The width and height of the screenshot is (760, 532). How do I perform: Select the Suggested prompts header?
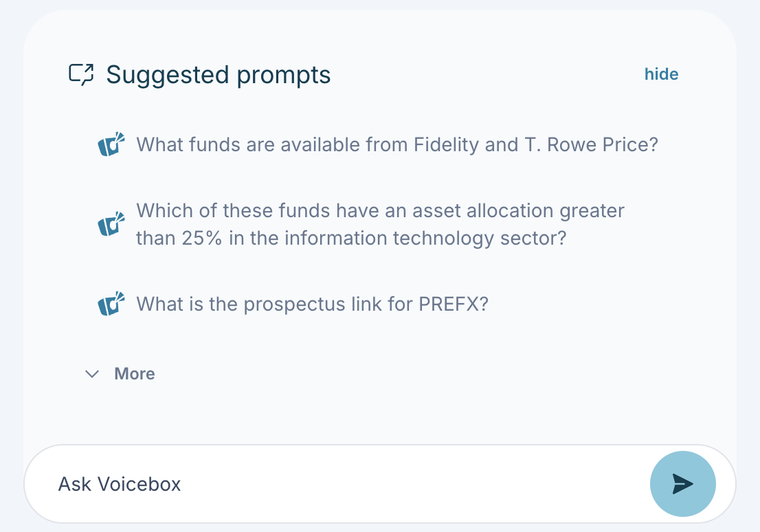pyautogui.click(x=218, y=74)
